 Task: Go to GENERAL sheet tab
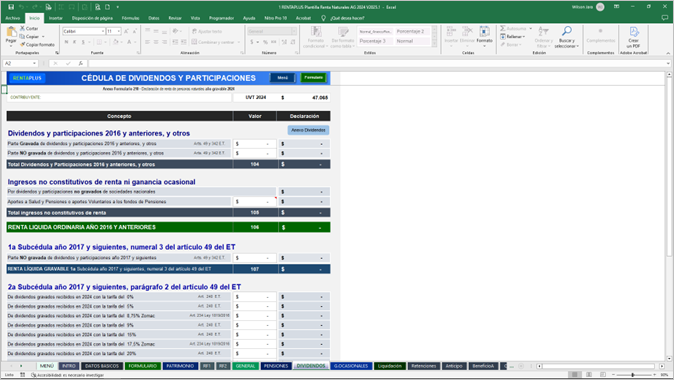pyautogui.click(x=245, y=366)
